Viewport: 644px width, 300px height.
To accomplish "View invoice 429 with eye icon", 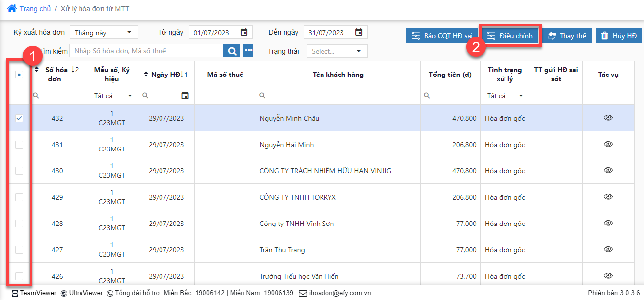I will coord(608,197).
